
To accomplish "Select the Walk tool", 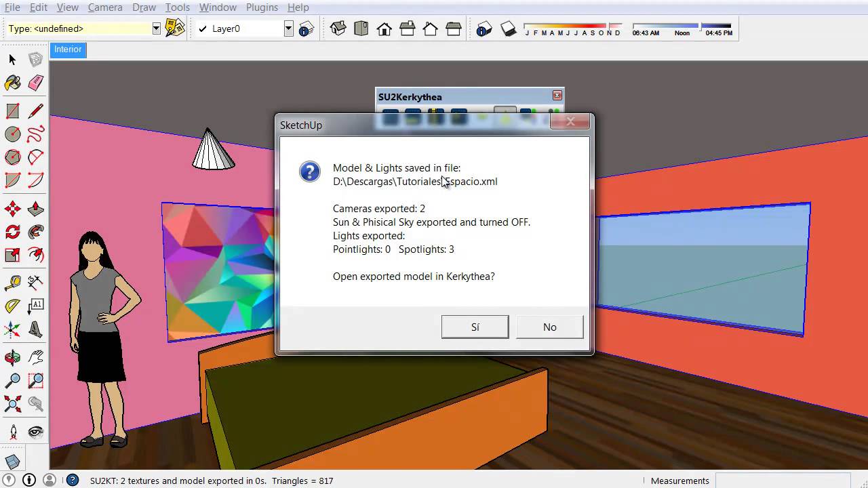I will click(x=12, y=432).
